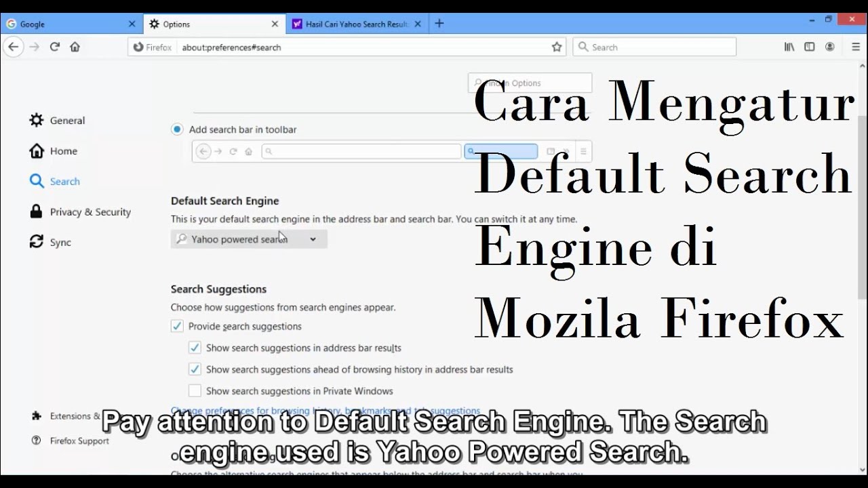Open the hamburger application menu
The width and height of the screenshot is (868, 488).
point(854,47)
